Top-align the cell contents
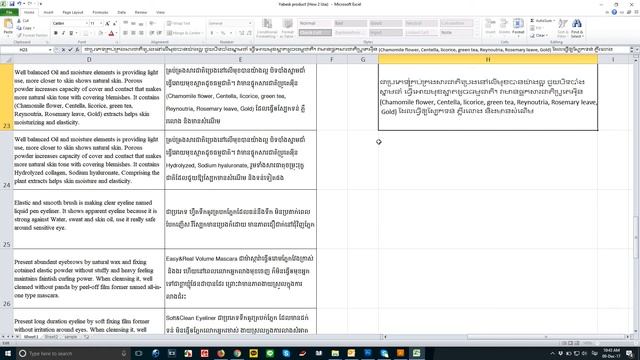 tap(126, 23)
